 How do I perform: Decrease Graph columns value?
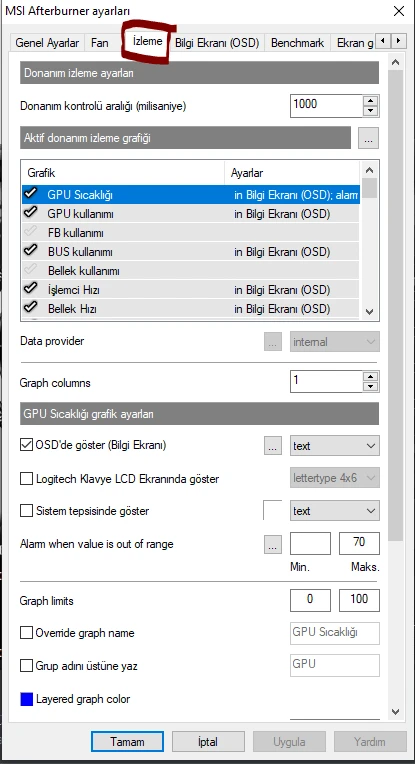371,386
